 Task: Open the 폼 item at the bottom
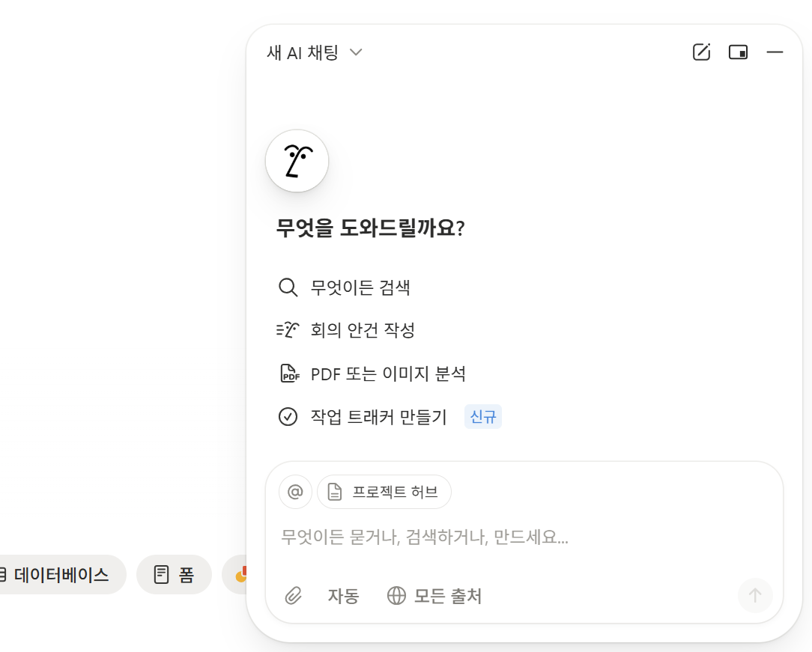[x=174, y=574]
